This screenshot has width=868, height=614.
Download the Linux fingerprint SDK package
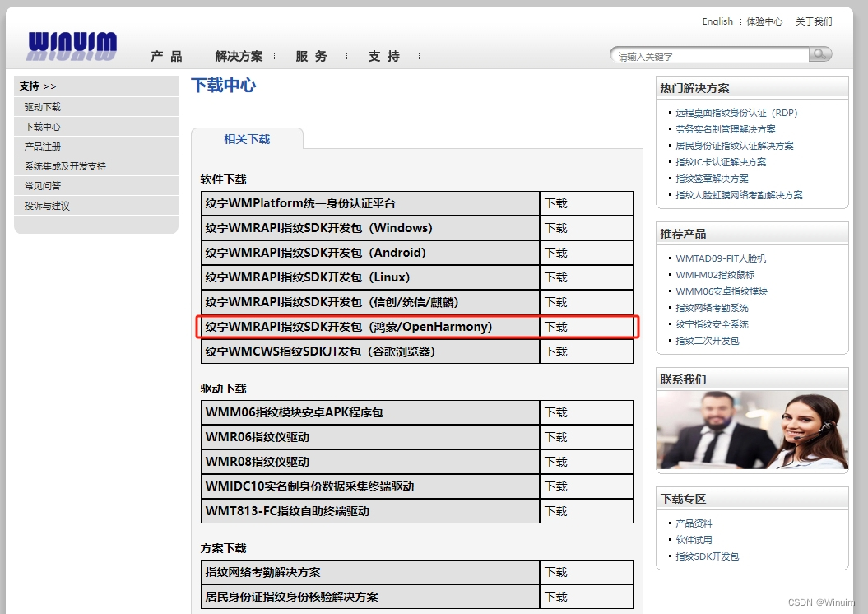(x=556, y=277)
